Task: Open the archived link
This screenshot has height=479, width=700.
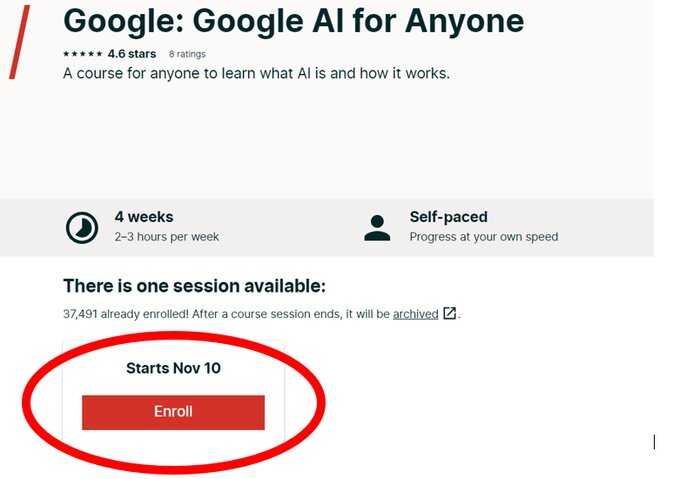Action: (x=415, y=314)
